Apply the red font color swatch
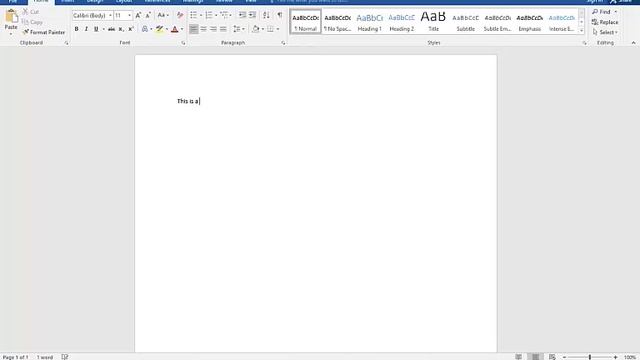 (175, 29)
